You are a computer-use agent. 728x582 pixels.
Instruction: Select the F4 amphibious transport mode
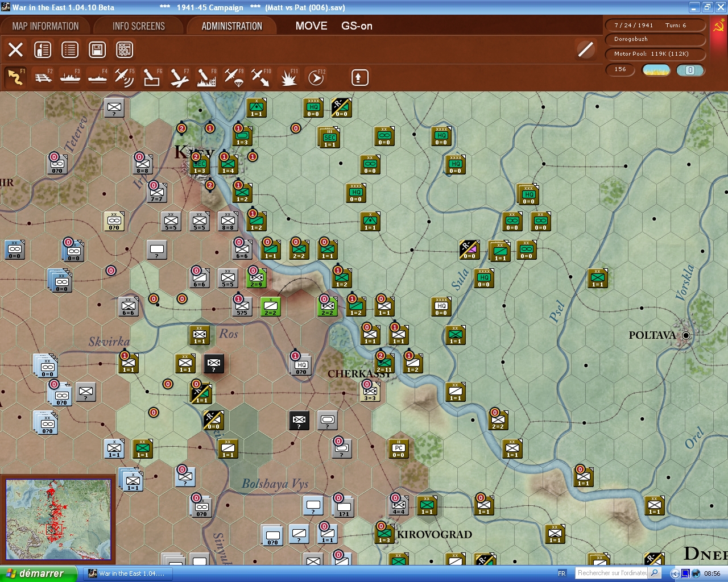[x=98, y=77]
